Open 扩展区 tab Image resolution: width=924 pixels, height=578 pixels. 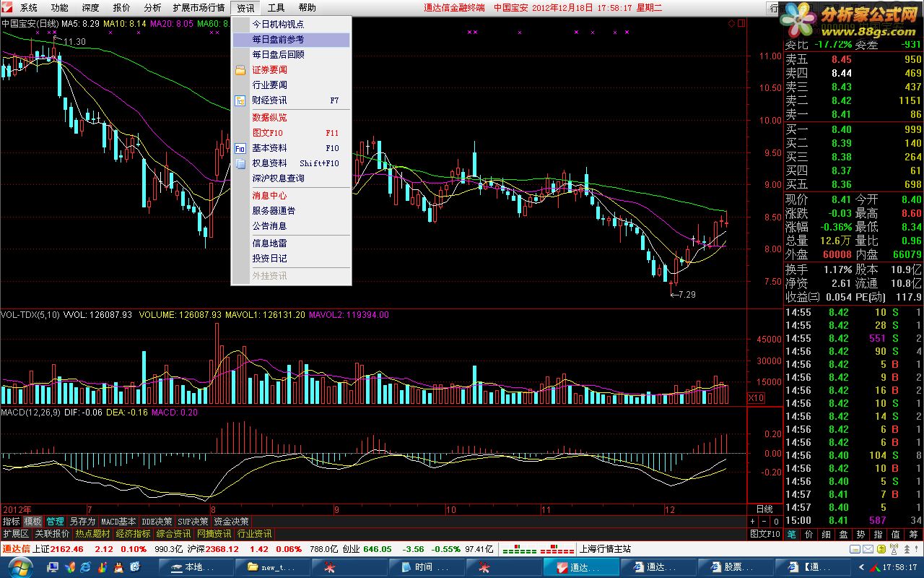(15, 534)
